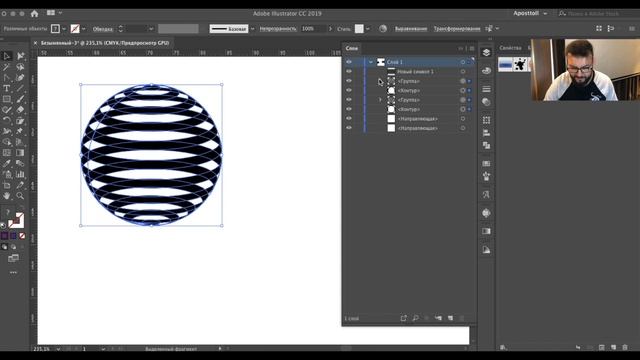Toggle visibility of first Группа item
Image resolution: width=640 pixels, height=360 pixels.
click(x=349, y=81)
